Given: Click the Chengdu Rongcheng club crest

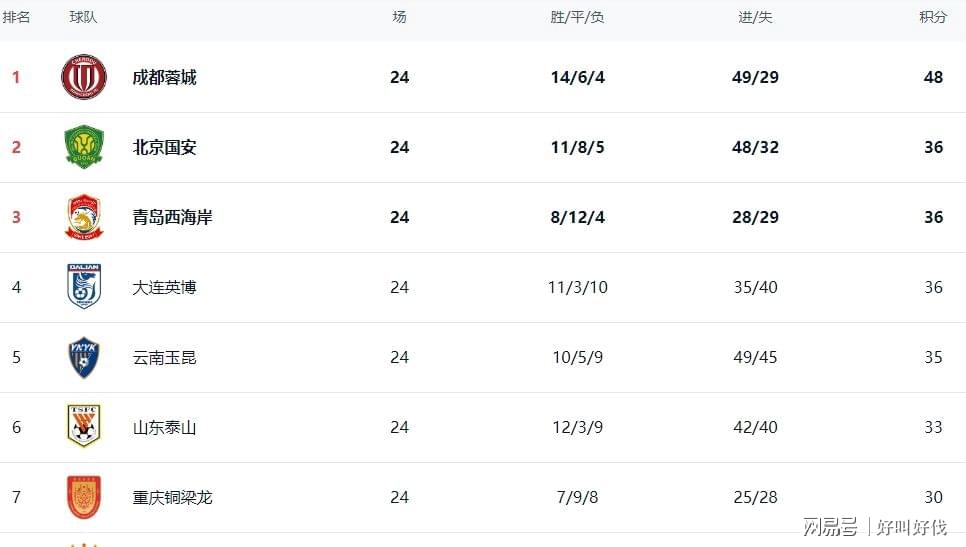Looking at the screenshot, I should tap(84, 77).
